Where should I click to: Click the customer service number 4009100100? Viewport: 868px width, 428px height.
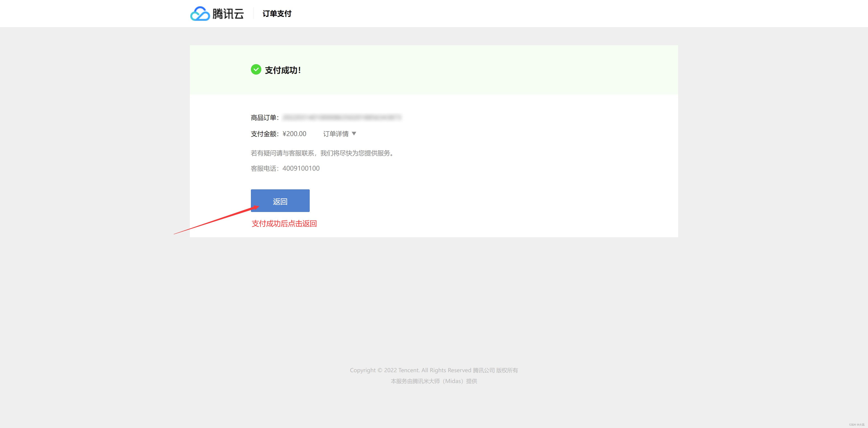click(x=301, y=168)
